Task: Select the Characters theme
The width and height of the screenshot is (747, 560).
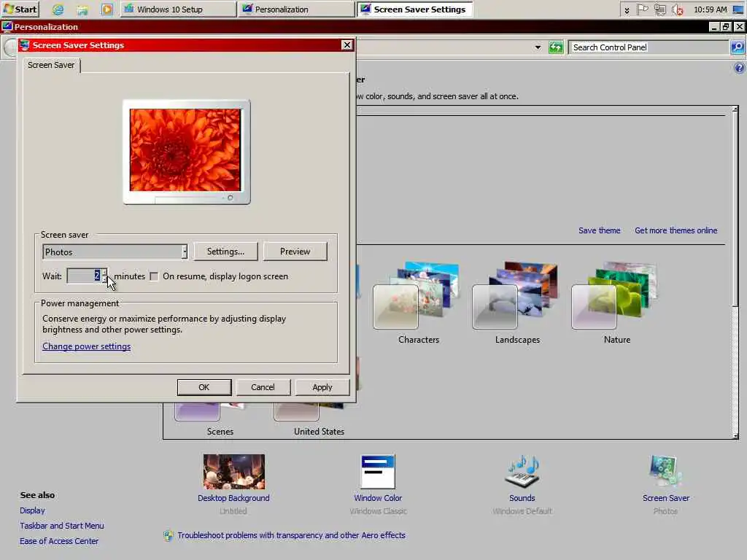Action: (418, 302)
